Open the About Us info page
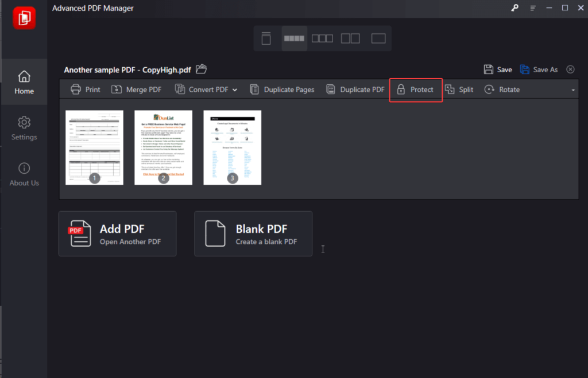The height and width of the screenshot is (378, 588). pyautogui.click(x=24, y=174)
